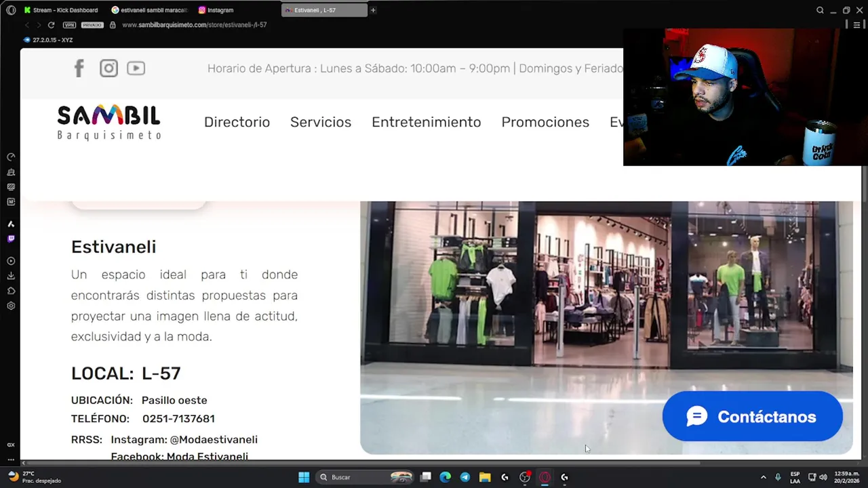Click the Horario de Apertura text
This screenshot has height=488, width=868.
[415, 68]
